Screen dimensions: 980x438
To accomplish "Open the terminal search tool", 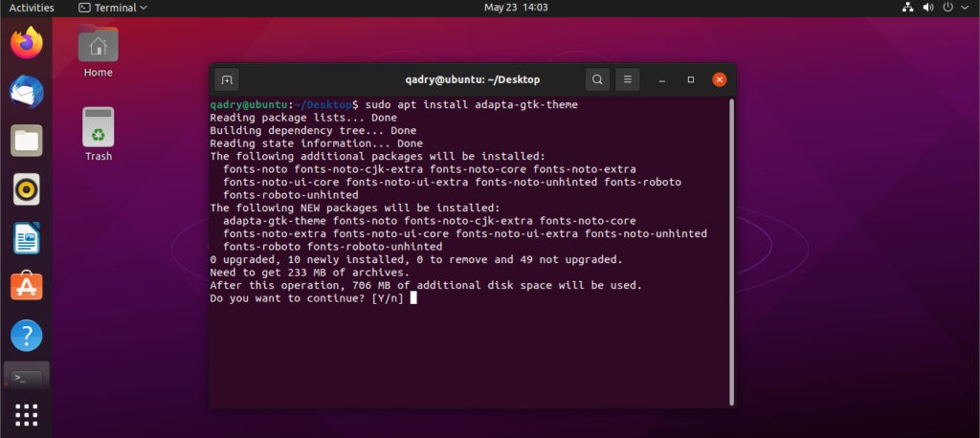I will (597, 80).
